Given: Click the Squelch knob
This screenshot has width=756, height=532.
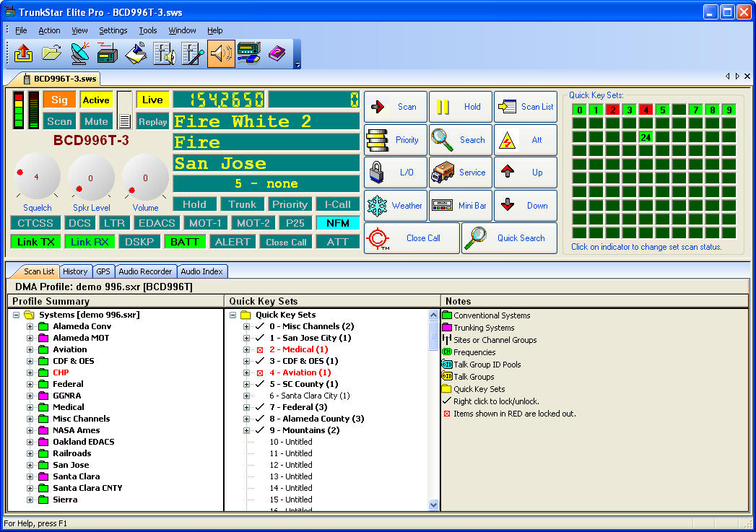Looking at the screenshot, I should 37,177.
